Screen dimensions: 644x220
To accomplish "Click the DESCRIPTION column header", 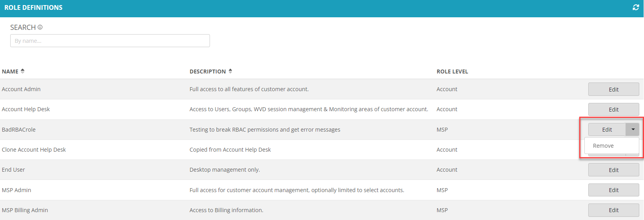I will [x=208, y=71].
